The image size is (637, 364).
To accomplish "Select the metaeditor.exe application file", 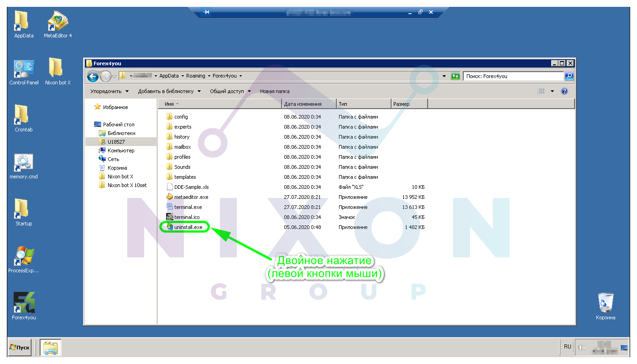I will pyautogui.click(x=187, y=197).
